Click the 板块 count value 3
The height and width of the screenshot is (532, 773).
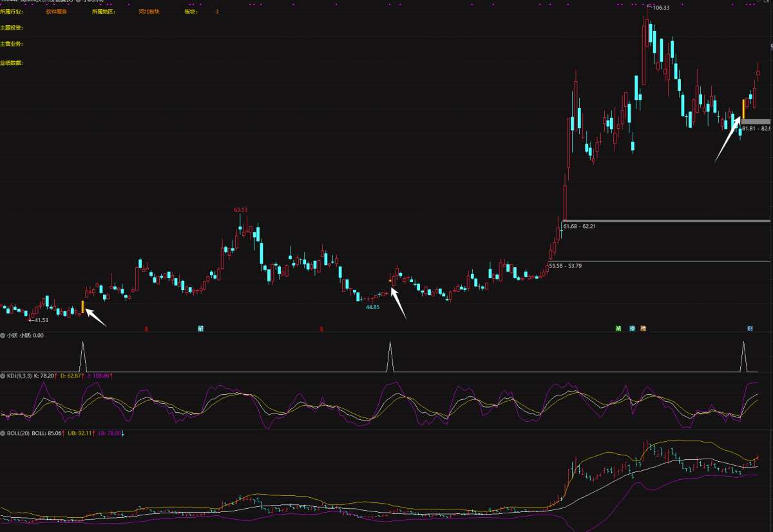tap(217, 12)
